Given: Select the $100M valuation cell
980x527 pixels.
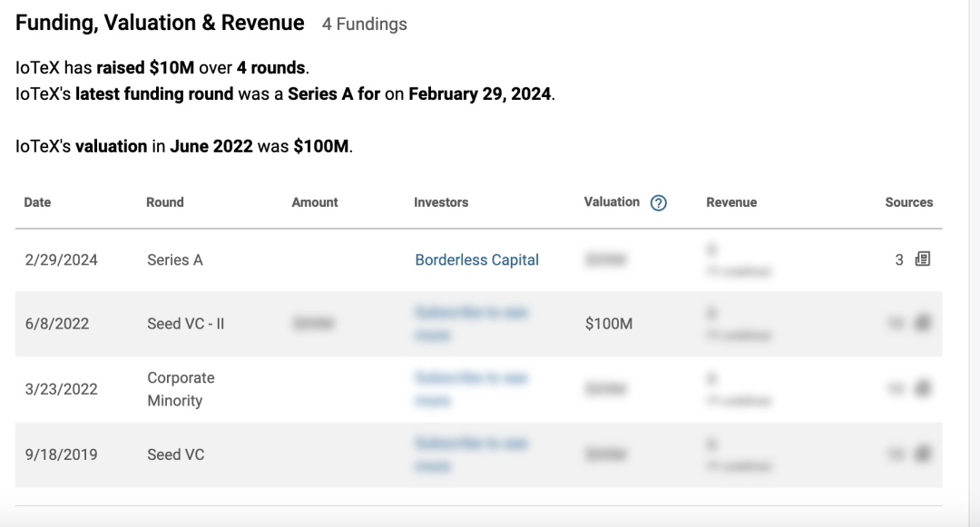Looking at the screenshot, I should tap(609, 324).
